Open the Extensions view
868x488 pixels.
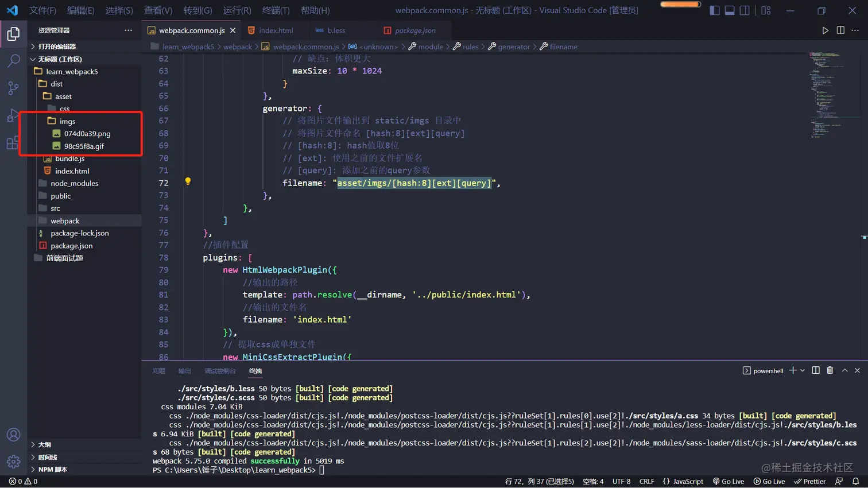pos(13,142)
